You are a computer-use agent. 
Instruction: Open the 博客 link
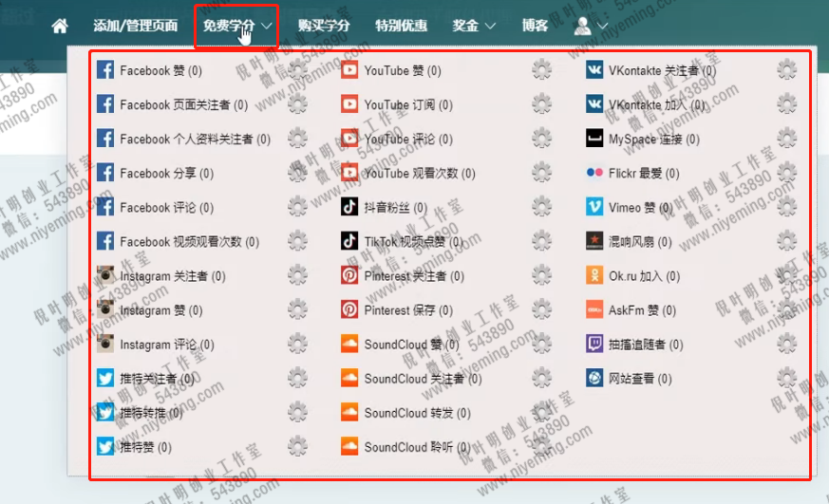(535, 26)
